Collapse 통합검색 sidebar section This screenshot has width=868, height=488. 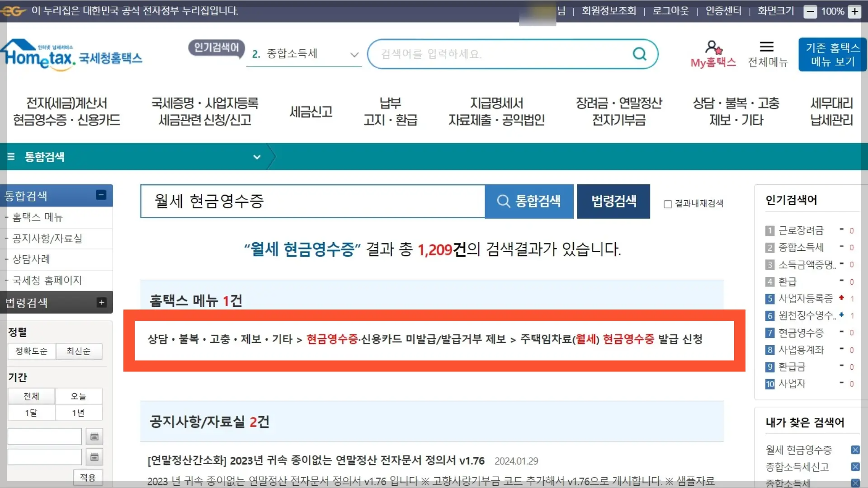click(101, 195)
